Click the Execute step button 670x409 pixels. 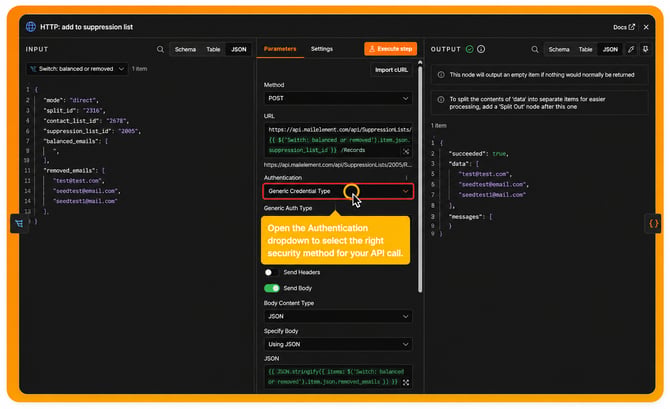[391, 49]
